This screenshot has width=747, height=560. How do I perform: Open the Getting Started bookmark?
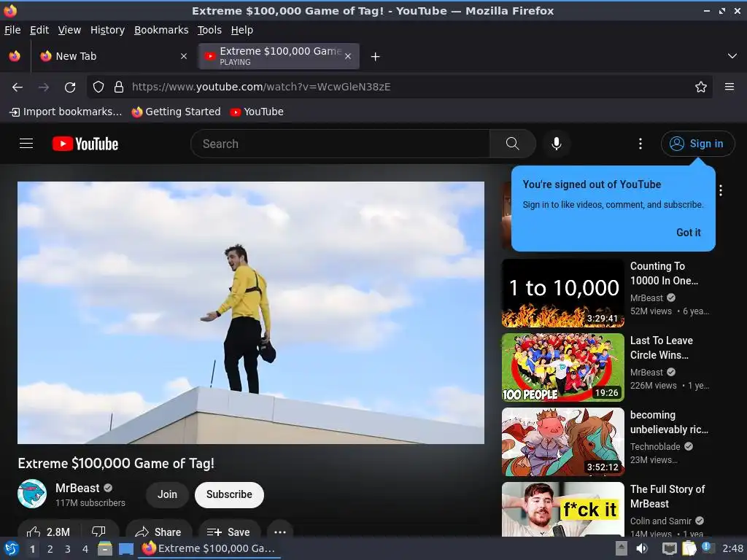coord(177,112)
